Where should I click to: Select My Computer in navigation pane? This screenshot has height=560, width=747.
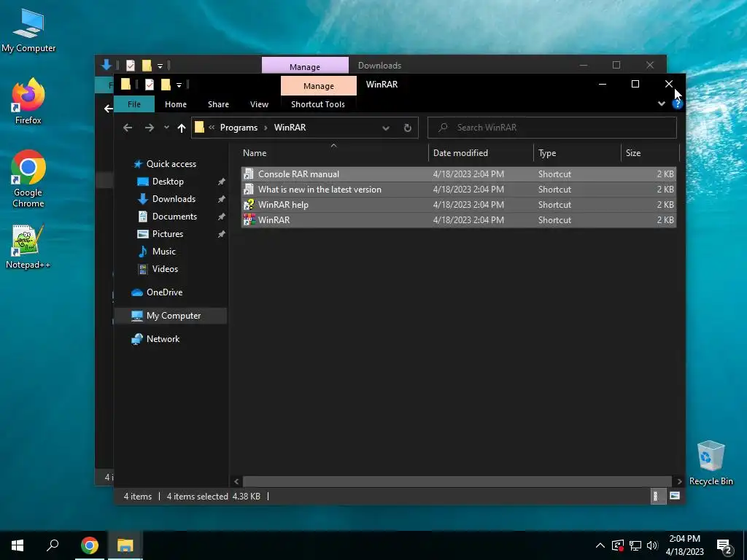click(x=174, y=316)
